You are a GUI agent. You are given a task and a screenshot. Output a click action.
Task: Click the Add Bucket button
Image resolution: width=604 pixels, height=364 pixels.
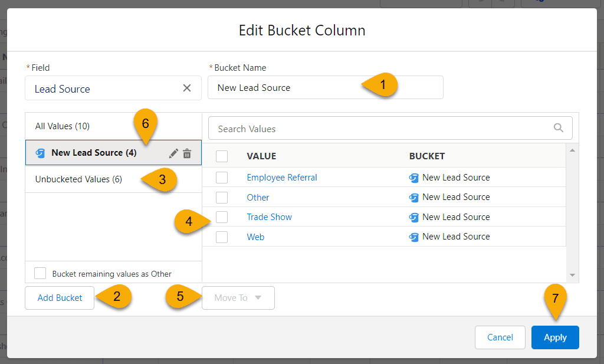(60, 298)
